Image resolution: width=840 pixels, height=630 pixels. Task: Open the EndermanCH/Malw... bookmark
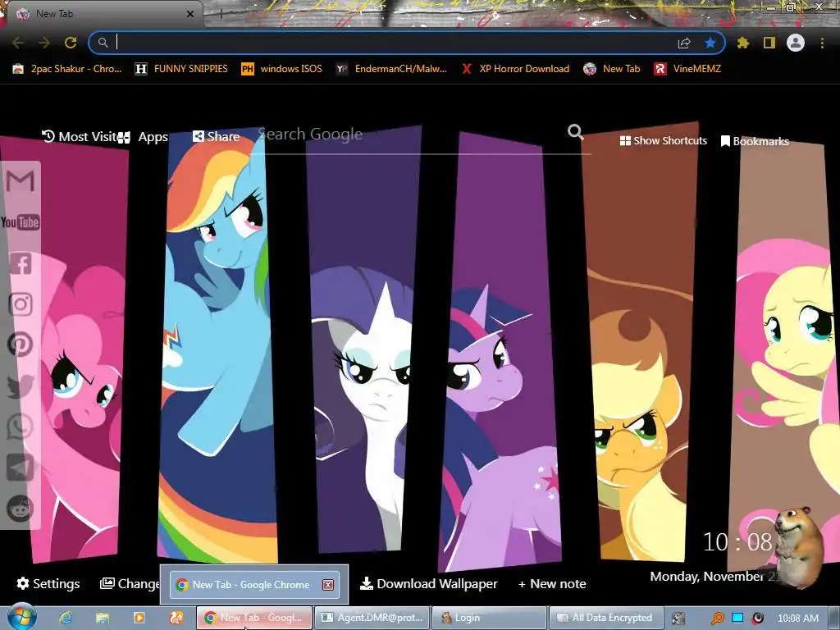tap(391, 69)
